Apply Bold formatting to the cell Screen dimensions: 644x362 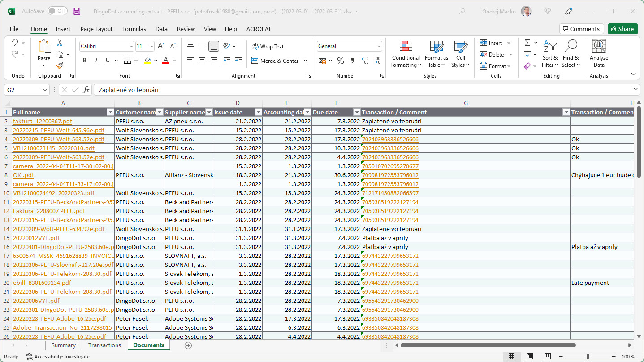pos(85,61)
